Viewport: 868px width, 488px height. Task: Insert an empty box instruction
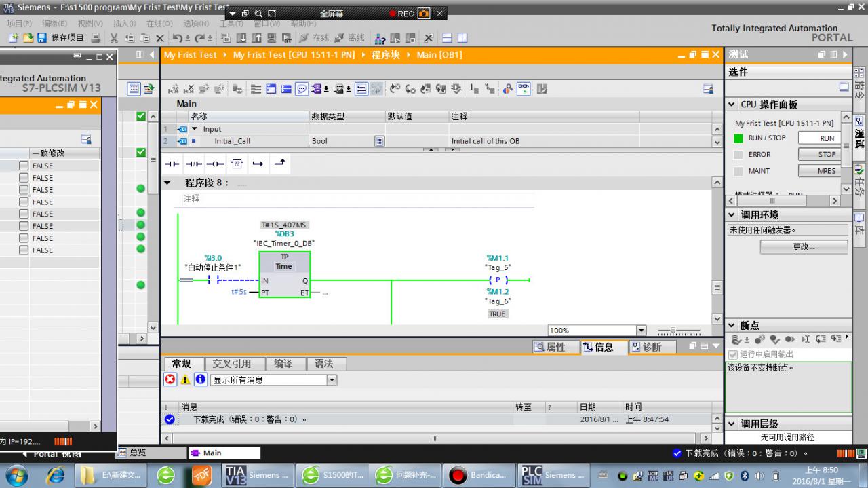pos(237,164)
